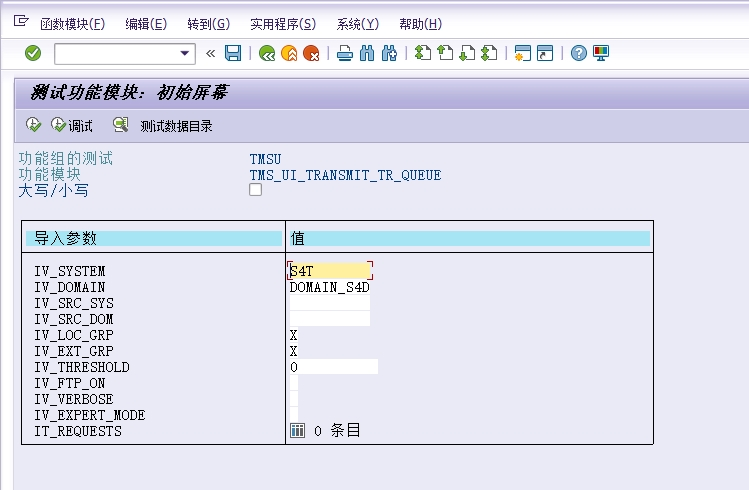The image size is (749, 490).
Task: Go to Previous Page icon
Action: (x=445, y=53)
